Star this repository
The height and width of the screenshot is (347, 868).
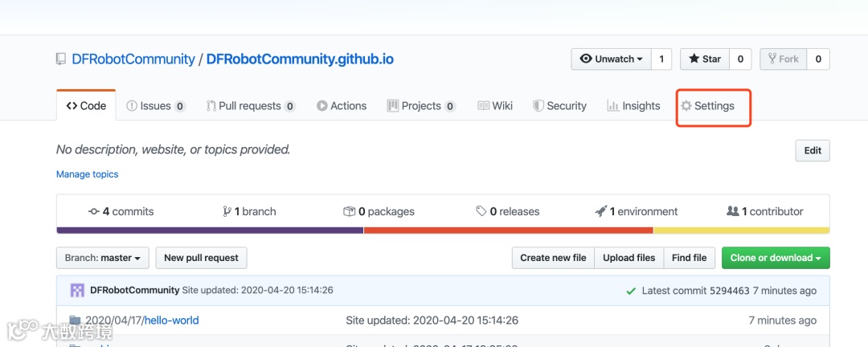(705, 59)
